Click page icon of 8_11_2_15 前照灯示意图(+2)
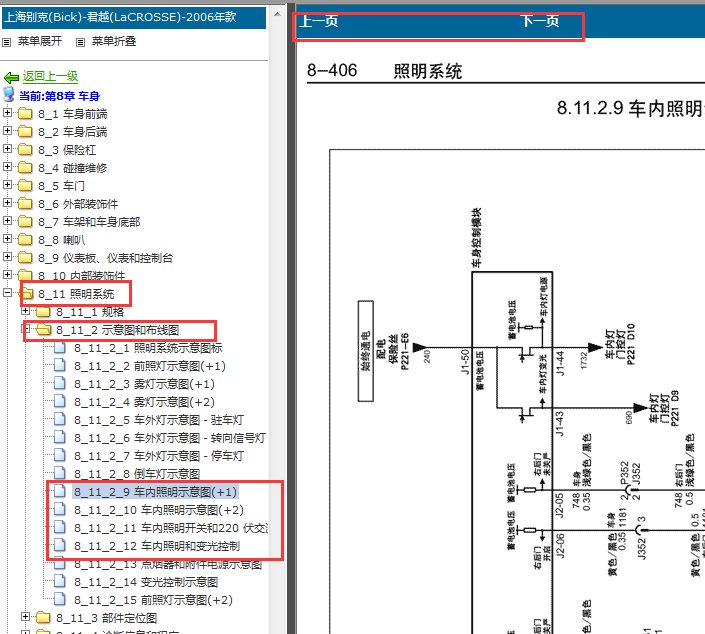Image resolution: width=705 pixels, height=634 pixels. [x=60, y=599]
